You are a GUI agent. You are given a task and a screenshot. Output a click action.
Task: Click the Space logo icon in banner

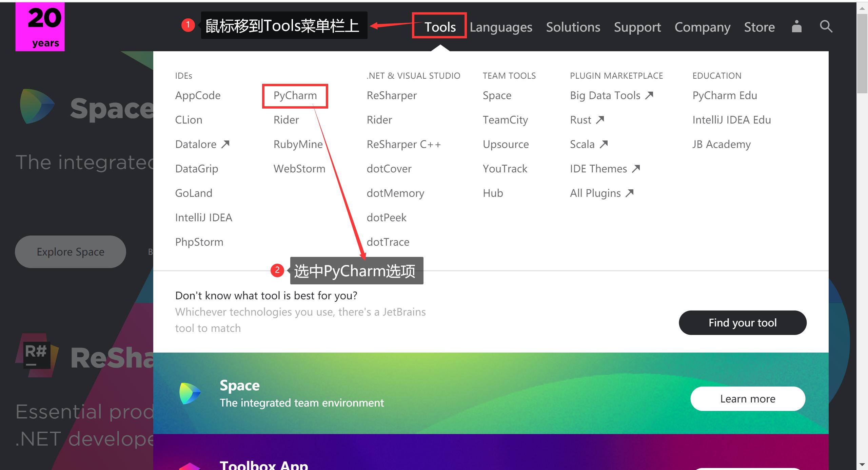[x=190, y=393]
